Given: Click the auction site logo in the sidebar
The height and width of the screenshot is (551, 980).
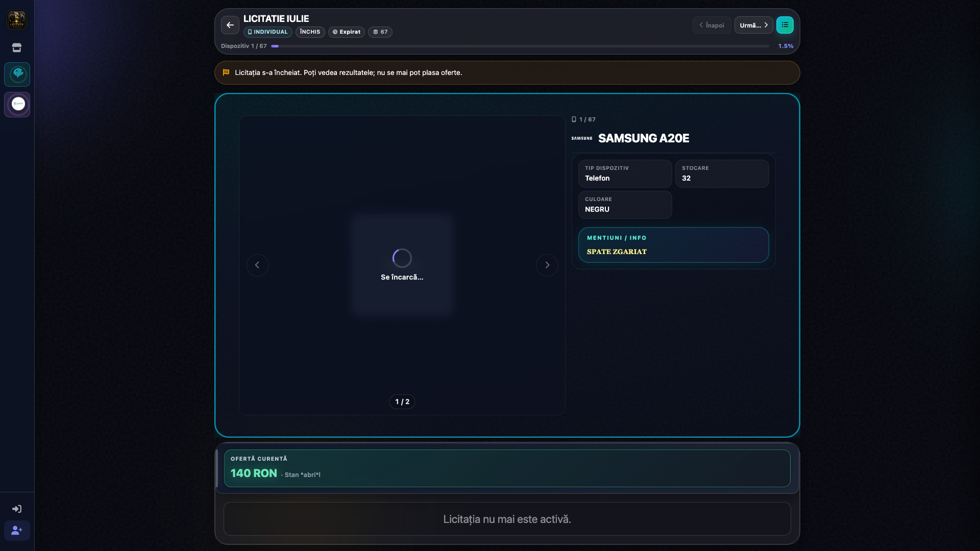Looking at the screenshot, I should pos(17,20).
